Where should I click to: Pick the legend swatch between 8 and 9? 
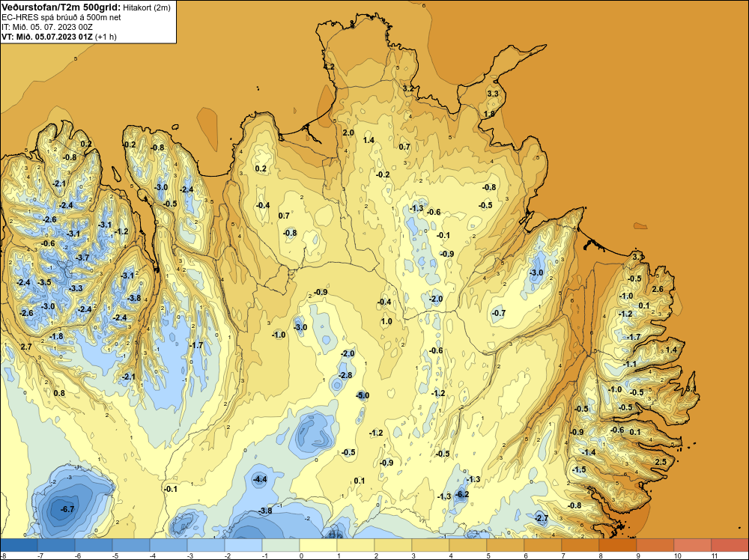tap(618, 545)
